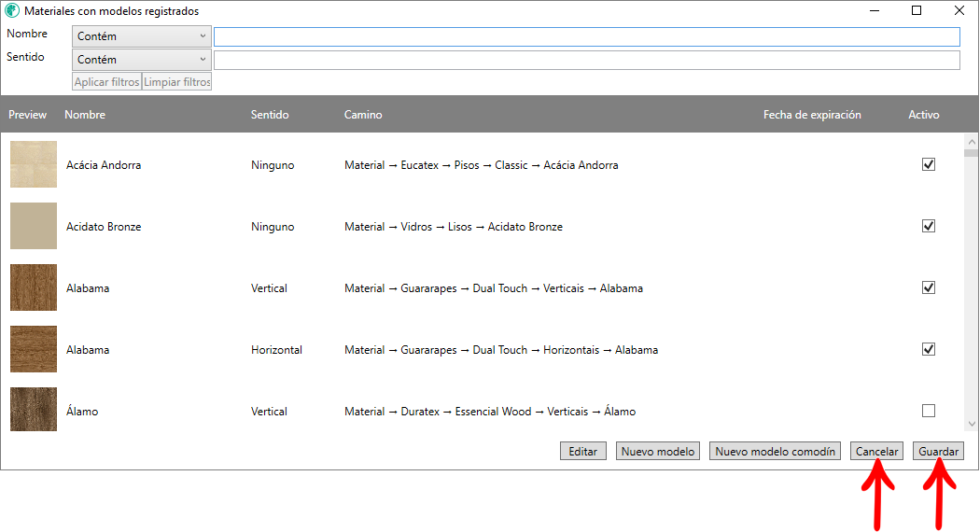Click the Álamo material preview image
Viewport: 980px width, 532px height.
(34, 410)
